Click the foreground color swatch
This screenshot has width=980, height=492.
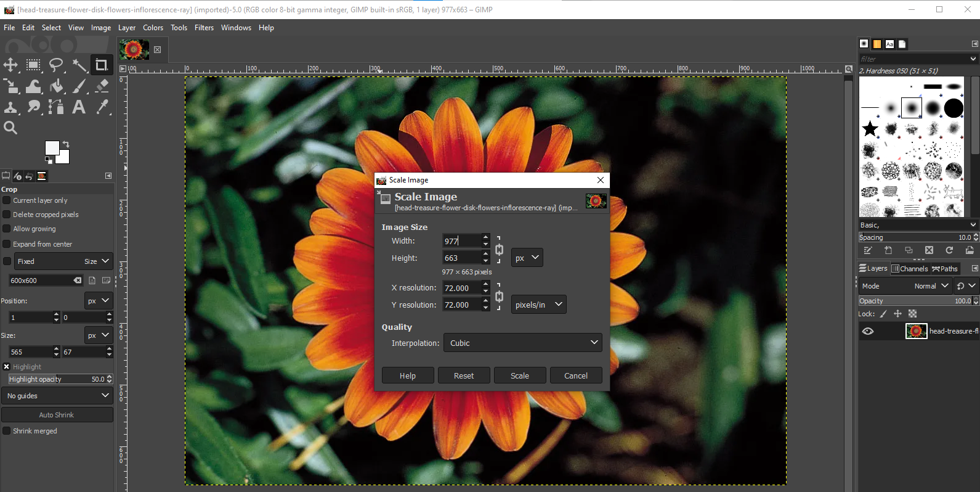(x=52, y=147)
